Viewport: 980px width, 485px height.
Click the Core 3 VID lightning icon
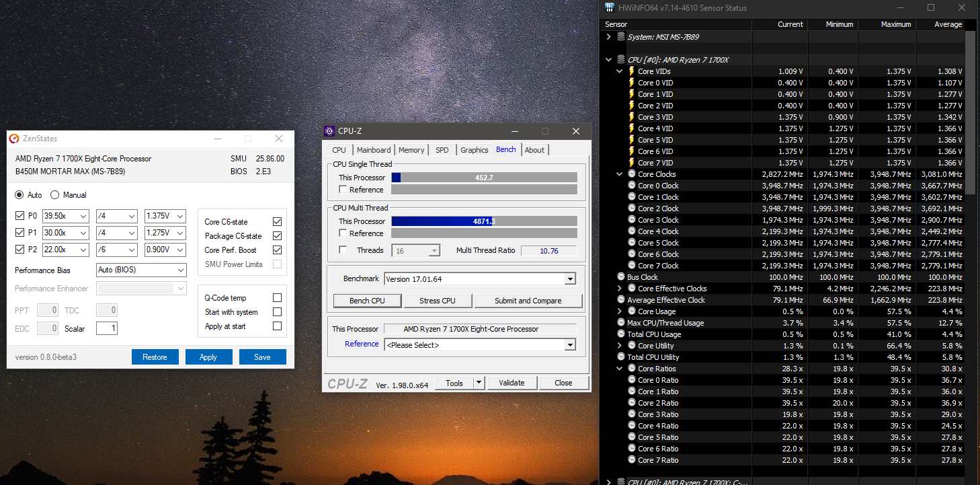click(x=632, y=117)
